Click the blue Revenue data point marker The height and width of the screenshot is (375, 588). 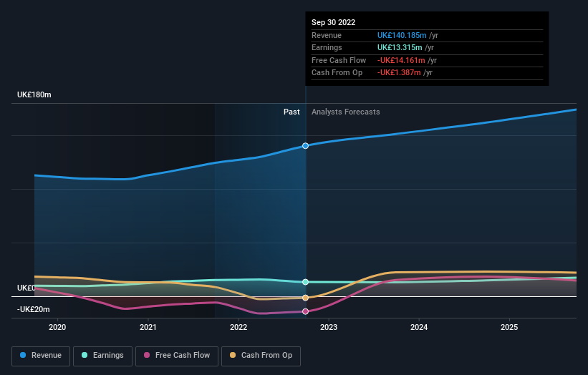(305, 146)
